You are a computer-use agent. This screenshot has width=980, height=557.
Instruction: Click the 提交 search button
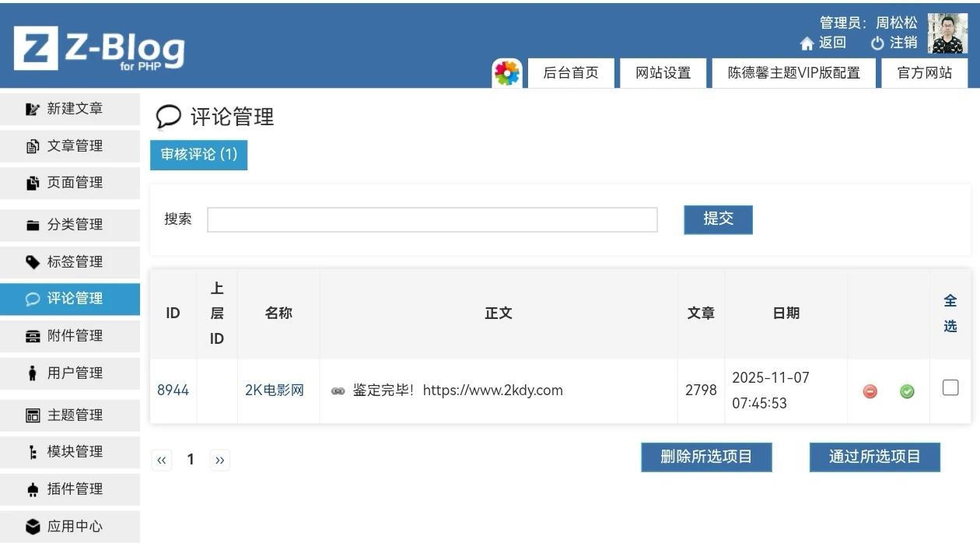(x=719, y=219)
